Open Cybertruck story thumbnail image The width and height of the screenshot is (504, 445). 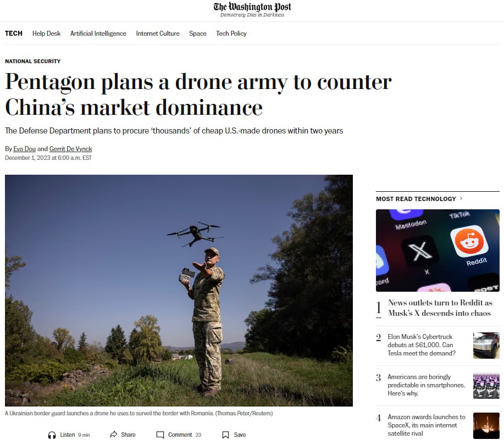click(x=486, y=346)
